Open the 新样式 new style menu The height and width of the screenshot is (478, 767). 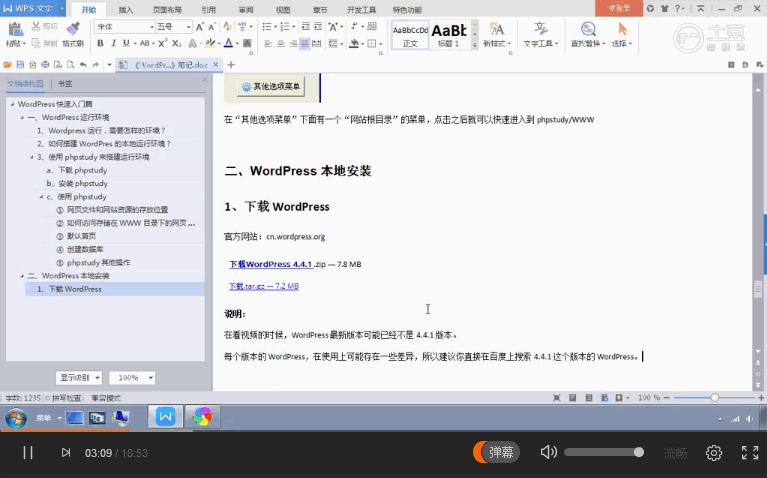[497, 35]
